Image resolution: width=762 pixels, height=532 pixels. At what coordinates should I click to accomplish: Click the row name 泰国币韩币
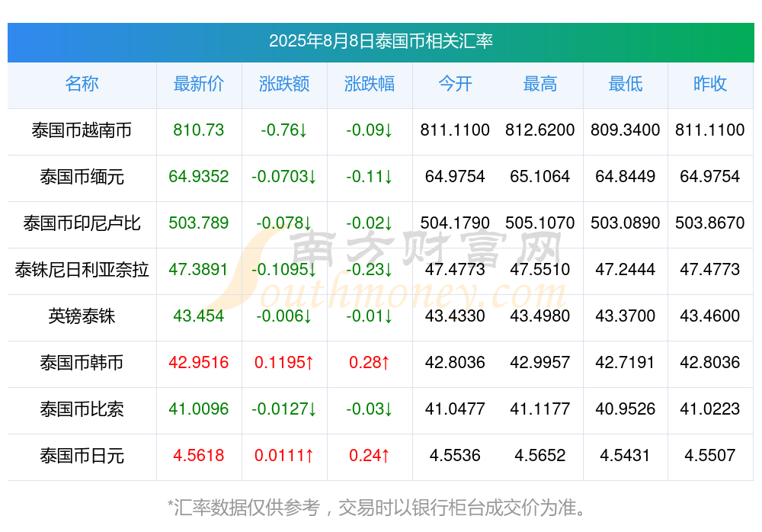(x=82, y=363)
